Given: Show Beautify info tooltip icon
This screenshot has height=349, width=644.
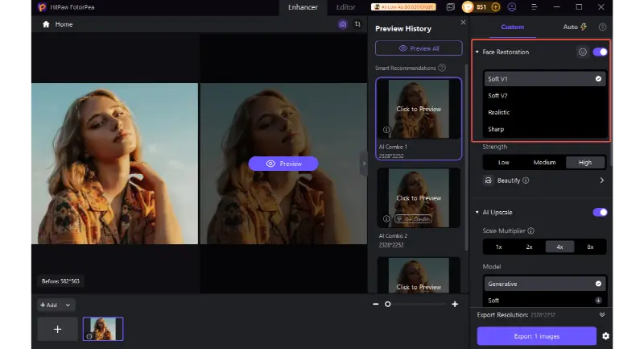Looking at the screenshot, I should tap(526, 181).
